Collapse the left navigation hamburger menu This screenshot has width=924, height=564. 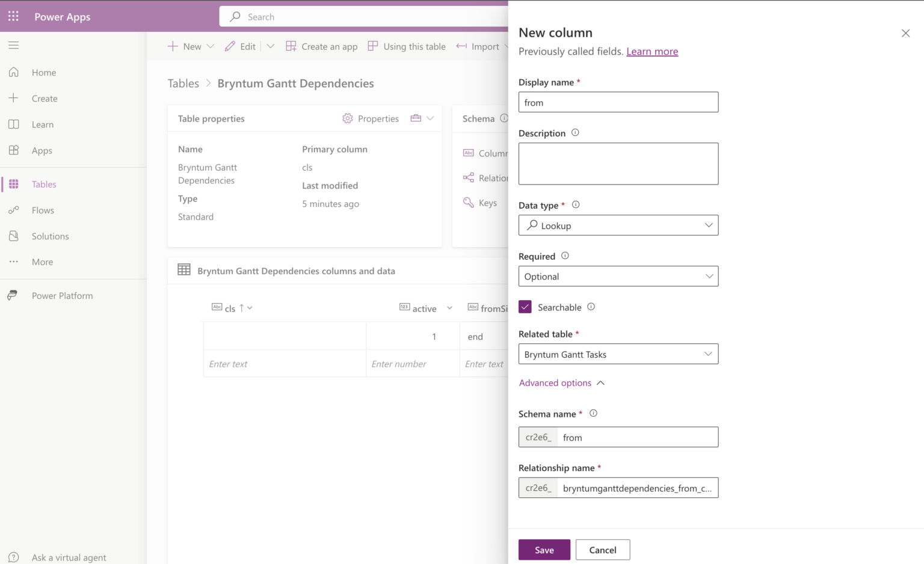[x=13, y=45]
